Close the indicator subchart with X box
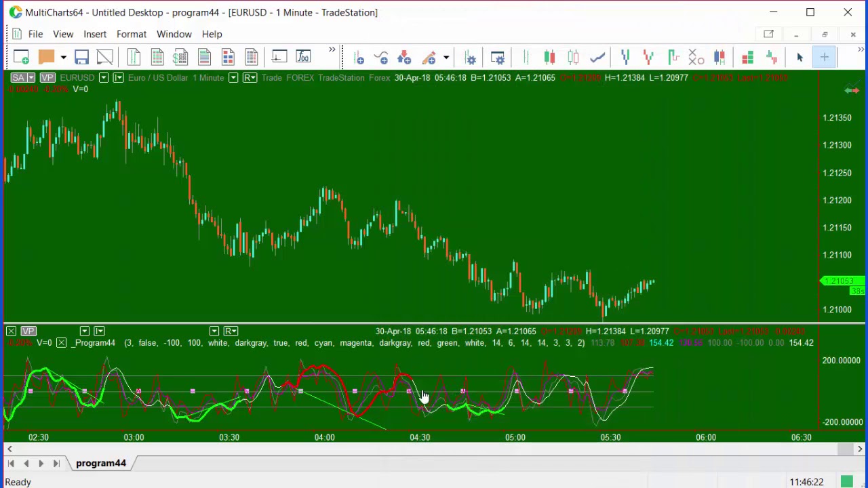 (x=11, y=331)
